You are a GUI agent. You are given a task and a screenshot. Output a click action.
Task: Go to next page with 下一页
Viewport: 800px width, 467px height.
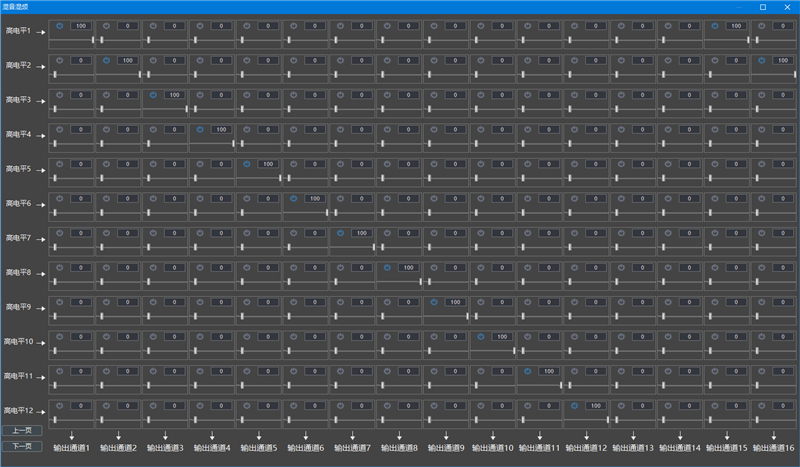coord(22,446)
